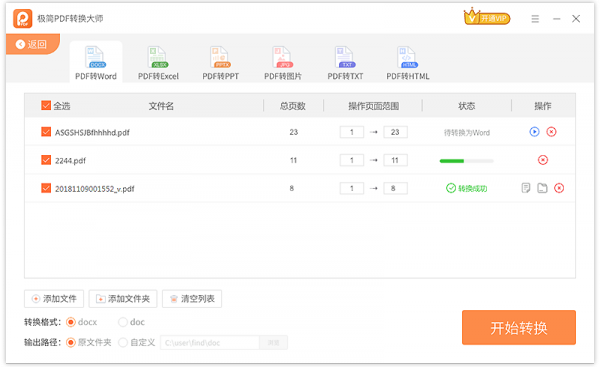The image size is (600, 367).
Task: Click the 总页数 column header
Action: (293, 106)
